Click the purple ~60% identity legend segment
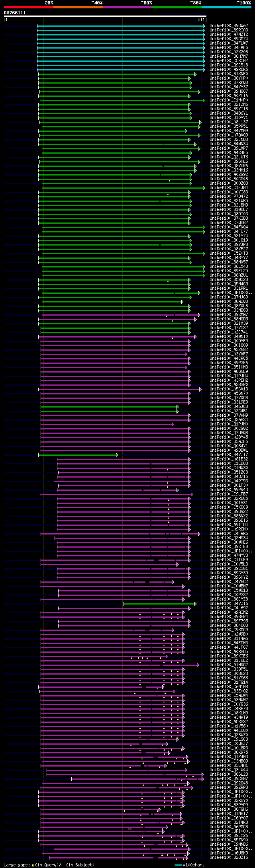Screen dimensions: 255x868 [x=127, y=7]
